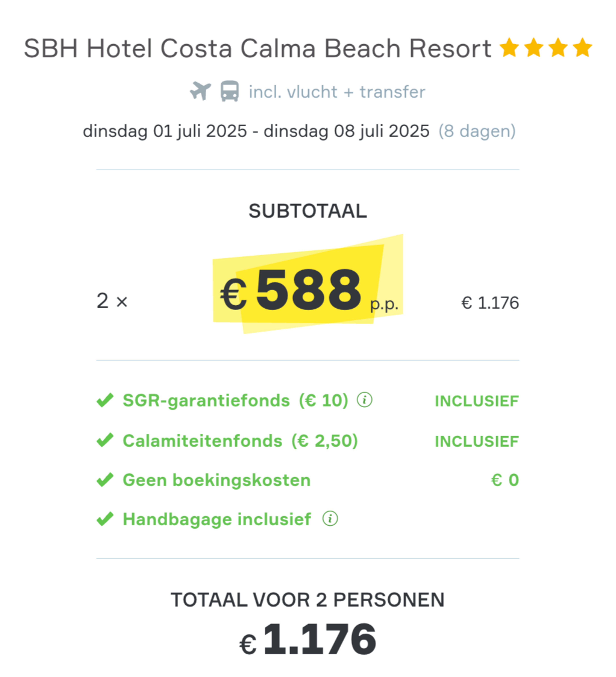Click the (8 dagen) duration label
The width and height of the screenshot is (616, 677).
point(477,131)
